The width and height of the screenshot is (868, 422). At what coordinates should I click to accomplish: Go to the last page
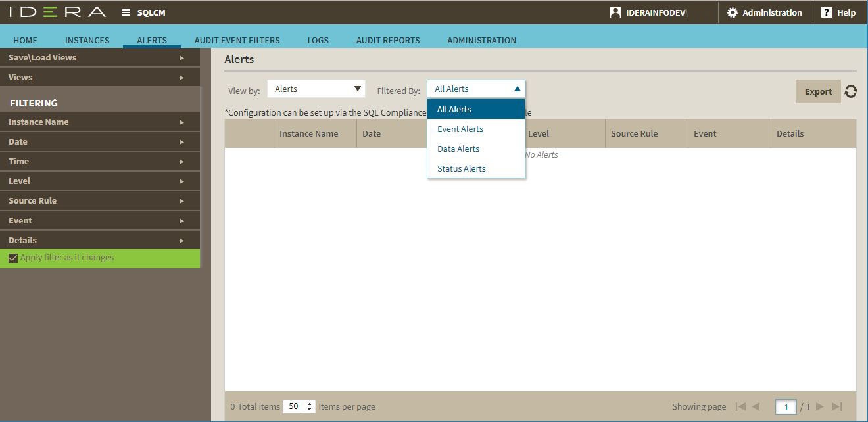[836, 406]
